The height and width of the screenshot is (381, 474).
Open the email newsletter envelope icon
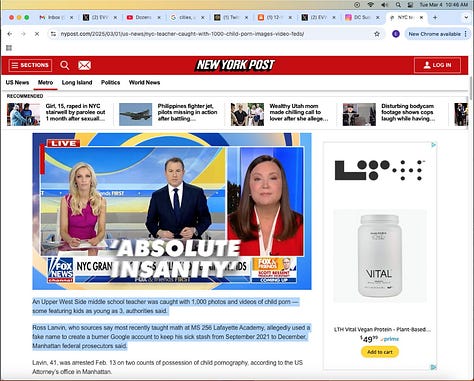click(84, 65)
